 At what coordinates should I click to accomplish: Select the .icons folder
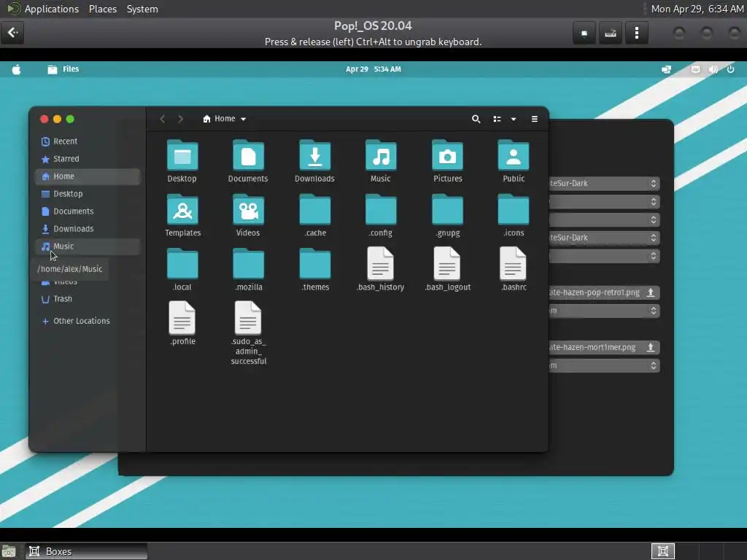click(x=514, y=210)
